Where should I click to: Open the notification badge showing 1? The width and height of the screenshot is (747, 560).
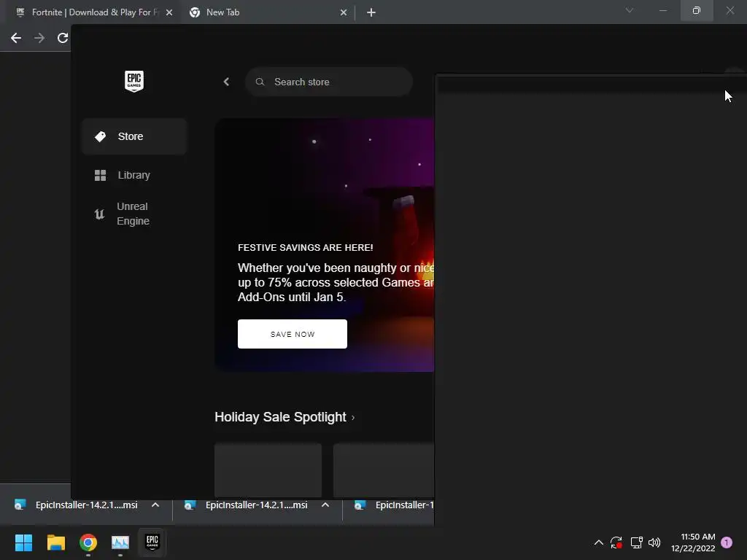727,542
